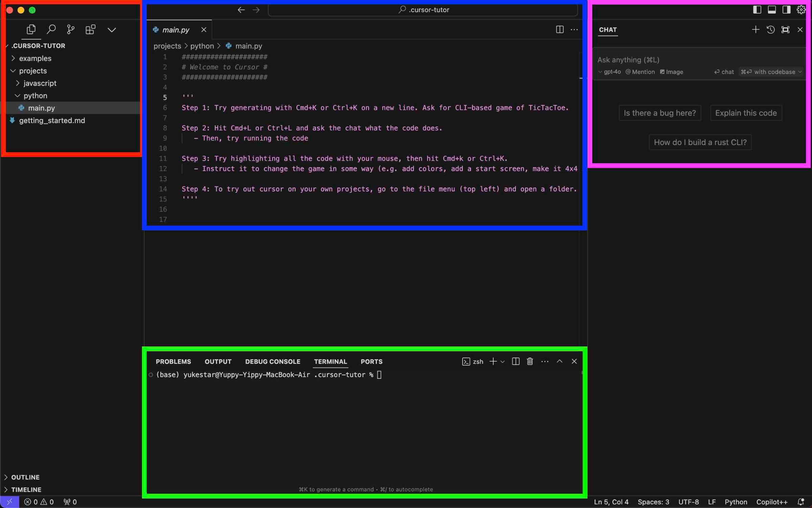Screen dimensions: 812x508
Task: Switch to the OUTPUT tab
Action: [218, 362]
